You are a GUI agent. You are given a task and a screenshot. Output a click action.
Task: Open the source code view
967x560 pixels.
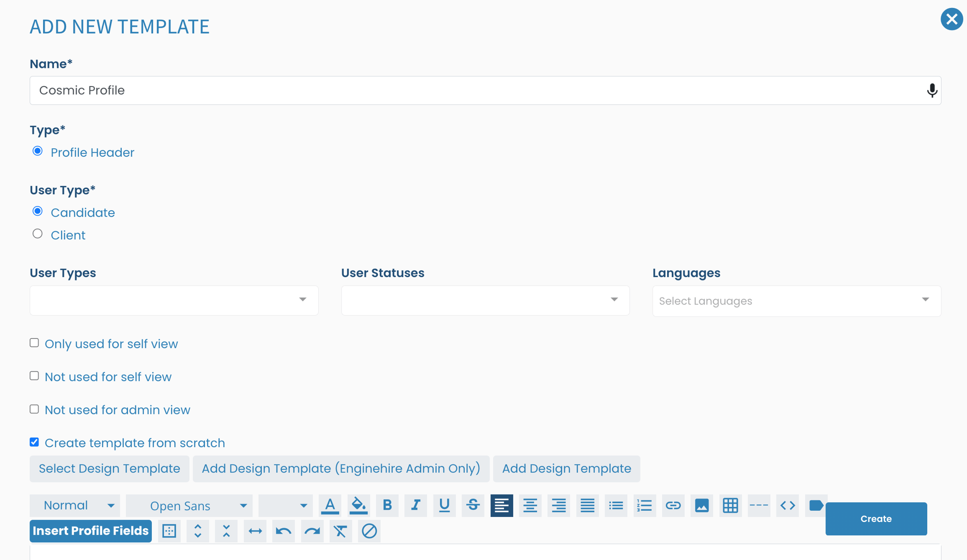787,506
